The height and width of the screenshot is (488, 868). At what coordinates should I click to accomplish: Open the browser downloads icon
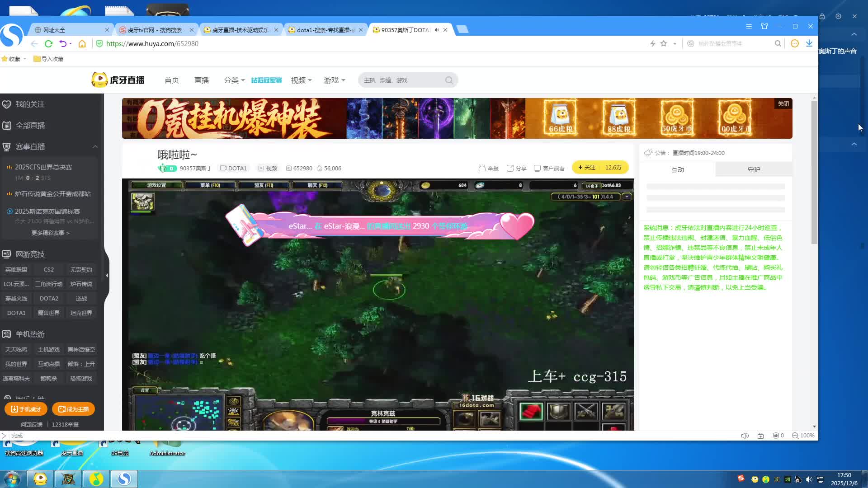809,43
